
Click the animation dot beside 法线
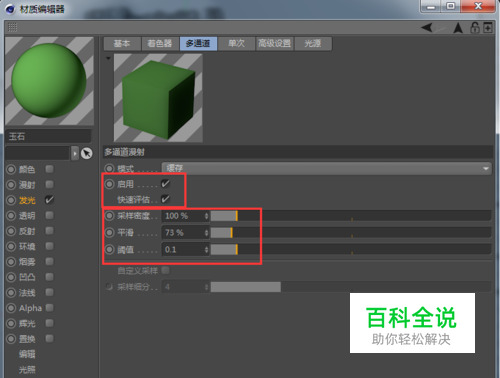11,293
